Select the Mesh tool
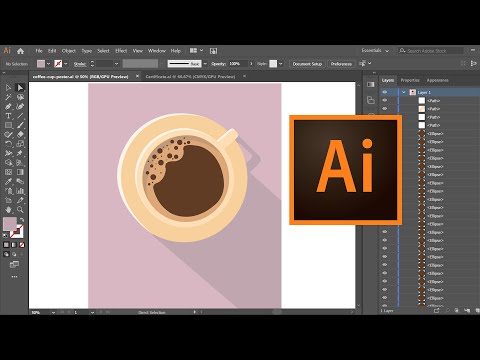 8,172
